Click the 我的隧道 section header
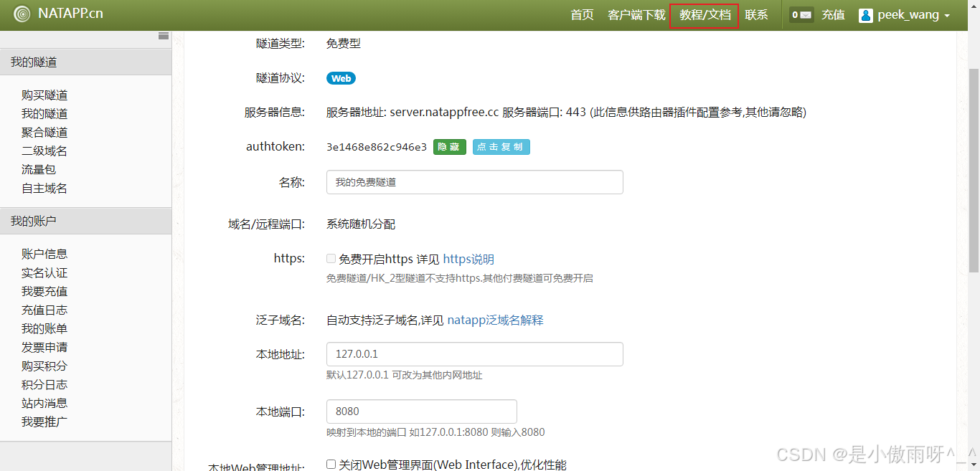 85,62
